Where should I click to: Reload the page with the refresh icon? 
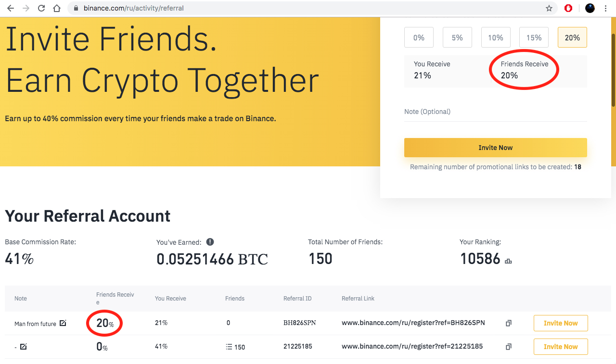(x=41, y=8)
